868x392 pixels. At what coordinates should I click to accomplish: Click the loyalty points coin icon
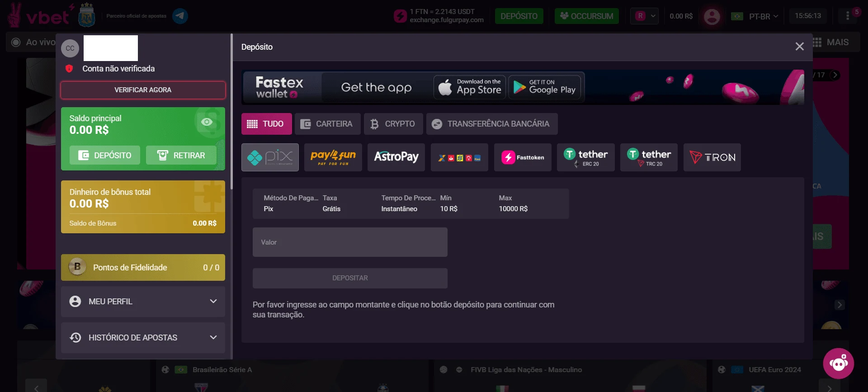(x=77, y=267)
